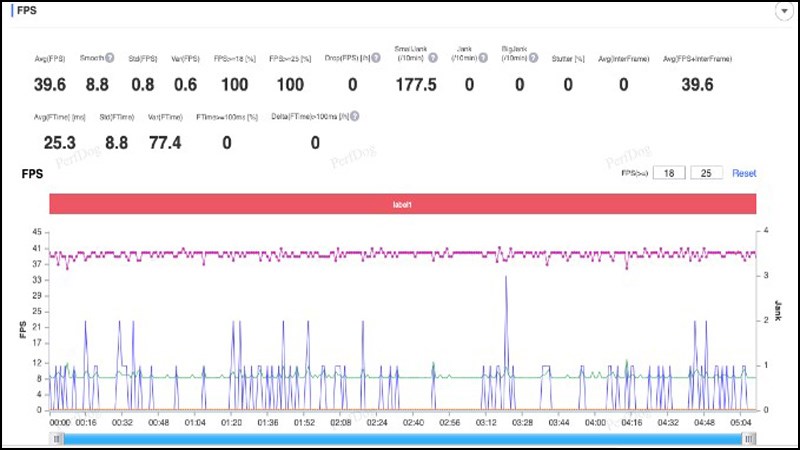Select the FPS threshold field showing 25
The height and width of the screenshot is (450, 800).
click(706, 173)
